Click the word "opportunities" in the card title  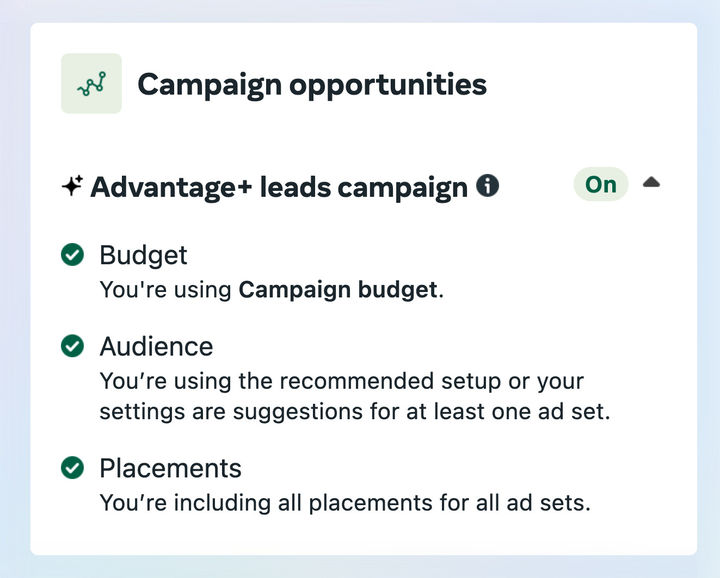(387, 84)
